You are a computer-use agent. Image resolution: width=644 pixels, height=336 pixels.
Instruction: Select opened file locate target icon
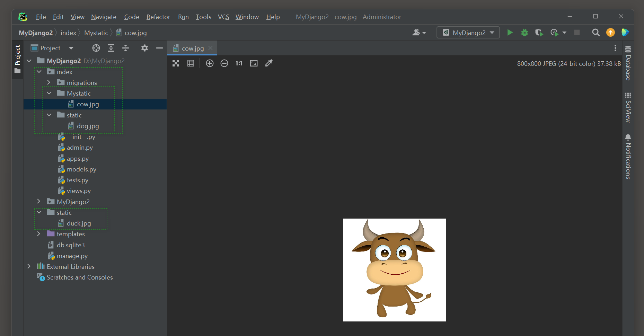[96, 48]
